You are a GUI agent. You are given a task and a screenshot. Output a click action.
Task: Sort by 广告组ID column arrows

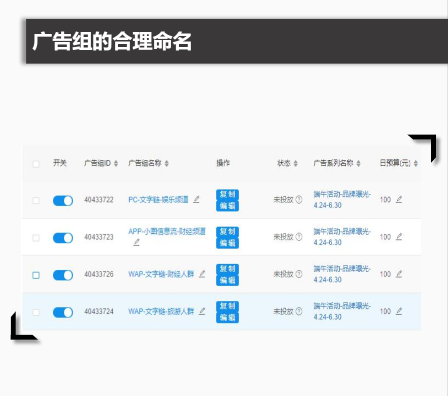pyautogui.click(x=116, y=163)
